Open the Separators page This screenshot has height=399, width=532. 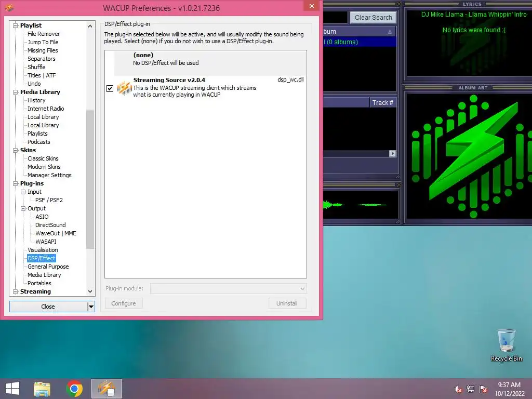click(x=42, y=59)
